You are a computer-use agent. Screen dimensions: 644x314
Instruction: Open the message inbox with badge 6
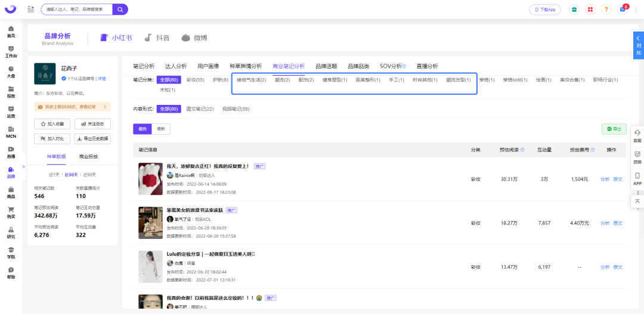pyautogui.click(x=623, y=10)
